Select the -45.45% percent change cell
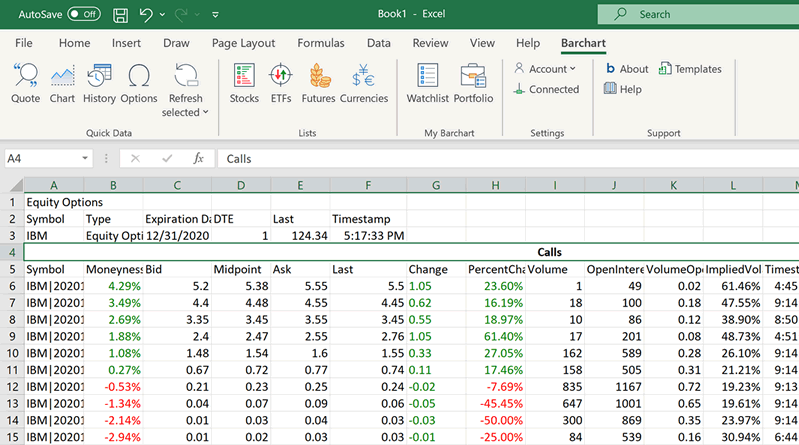 [x=495, y=404]
